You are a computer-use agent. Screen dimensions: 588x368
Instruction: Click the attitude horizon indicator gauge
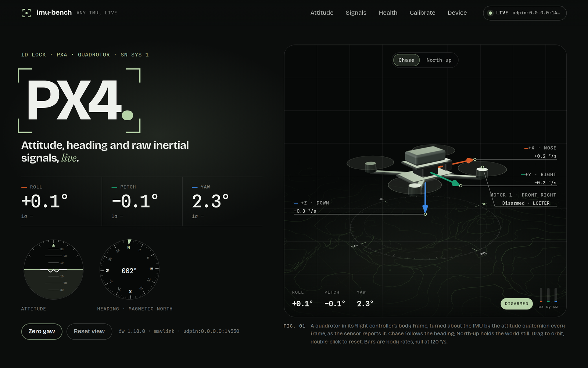click(x=54, y=270)
